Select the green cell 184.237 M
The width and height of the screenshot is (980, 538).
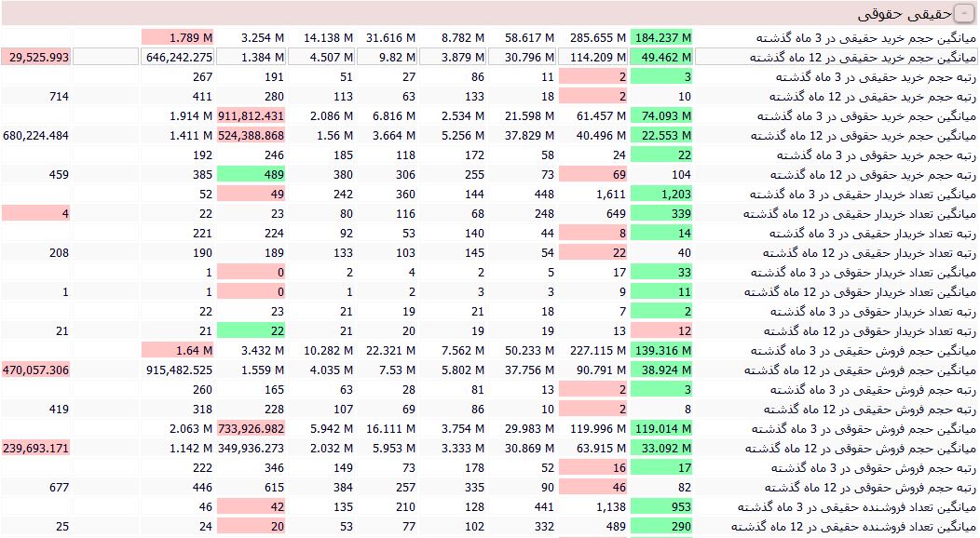pos(661,38)
